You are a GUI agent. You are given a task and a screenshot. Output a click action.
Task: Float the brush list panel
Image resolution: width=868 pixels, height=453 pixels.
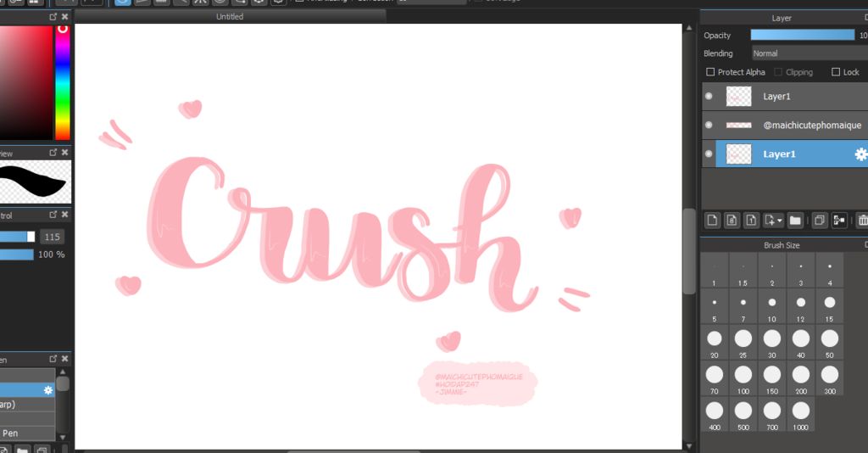[53, 359]
